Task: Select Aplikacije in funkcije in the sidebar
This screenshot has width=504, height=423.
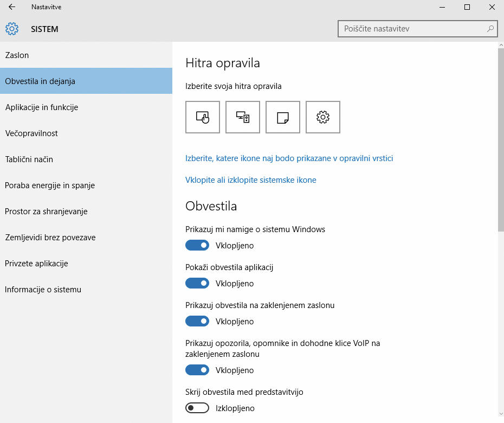Action: click(x=86, y=107)
